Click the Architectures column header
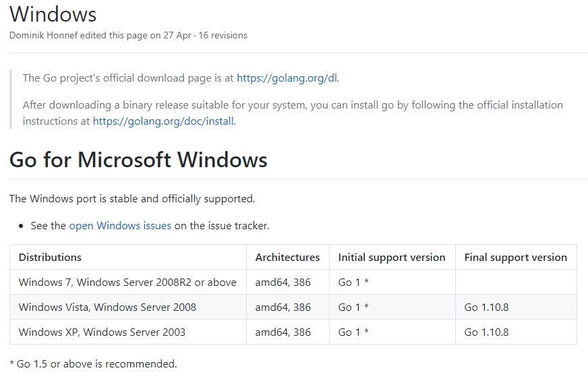The image size is (588, 383). pos(287,257)
